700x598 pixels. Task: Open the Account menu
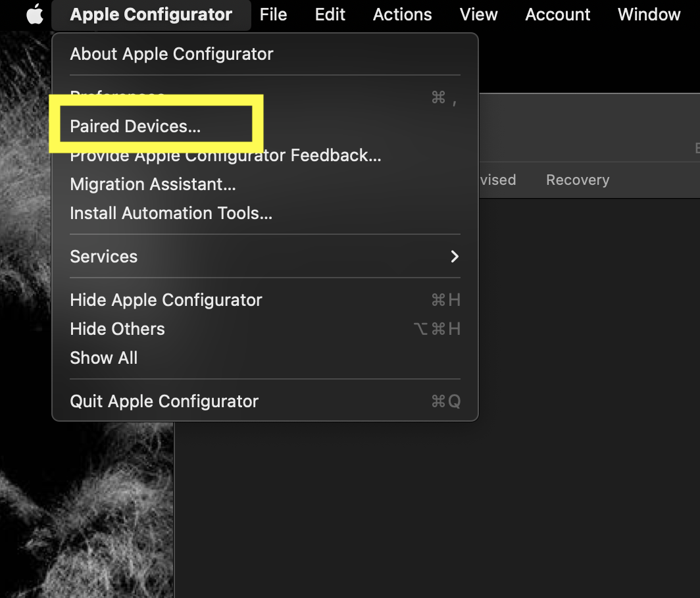click(557, 14)
